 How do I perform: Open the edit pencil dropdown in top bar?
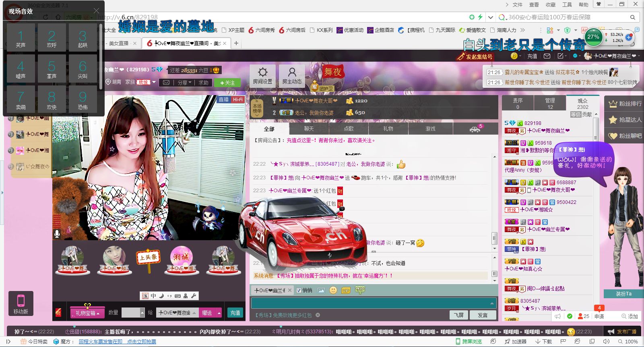[562, 56]
